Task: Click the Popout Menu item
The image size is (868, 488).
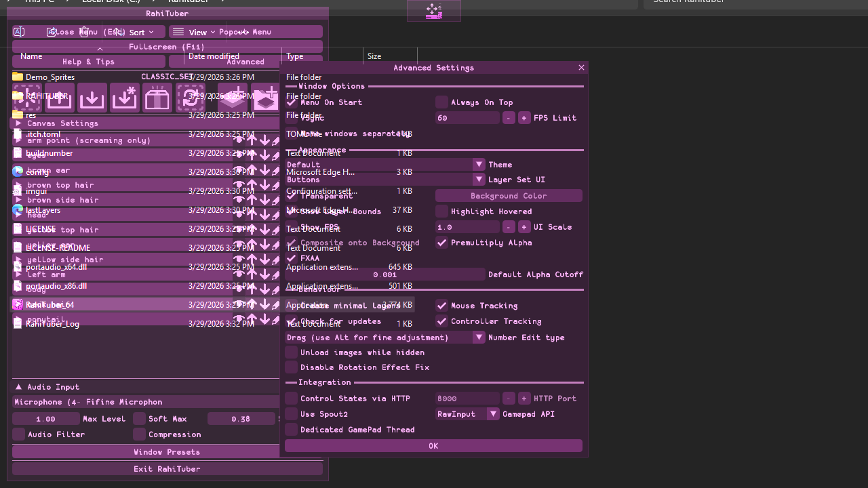Action: click(245, 32)
